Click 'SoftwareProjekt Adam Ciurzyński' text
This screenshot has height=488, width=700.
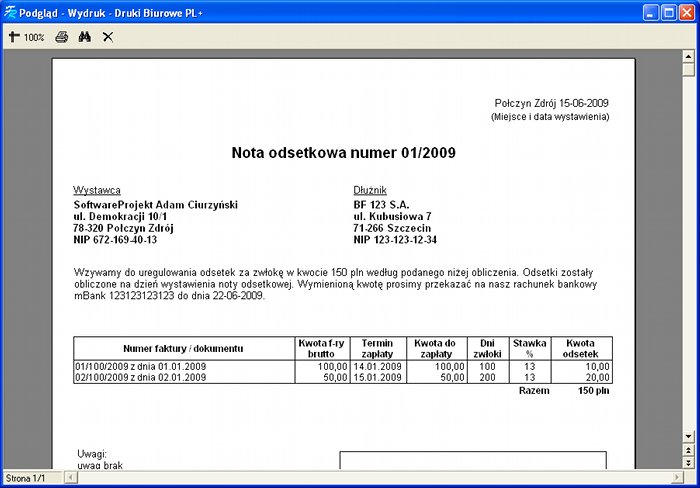point(155,205)
